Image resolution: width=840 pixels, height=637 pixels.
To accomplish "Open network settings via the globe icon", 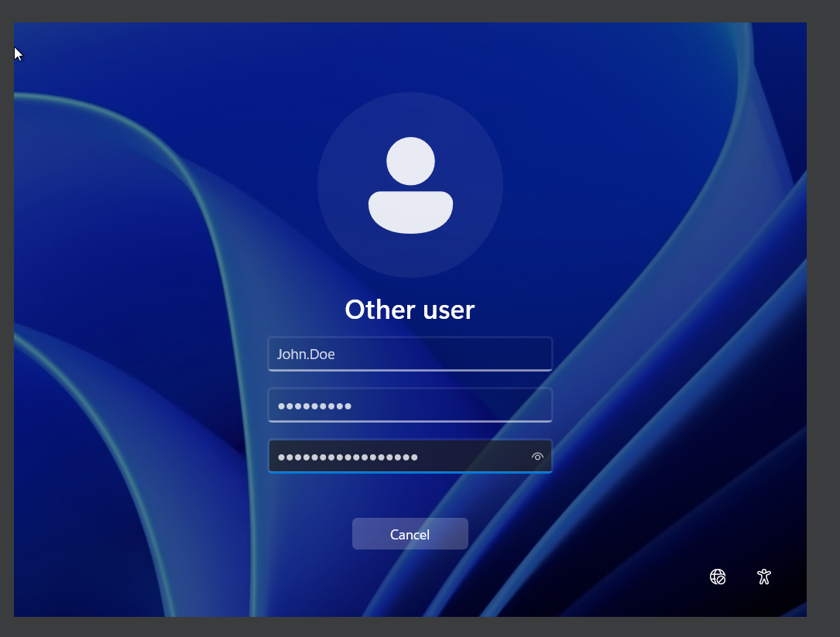I will pos(717,577).
